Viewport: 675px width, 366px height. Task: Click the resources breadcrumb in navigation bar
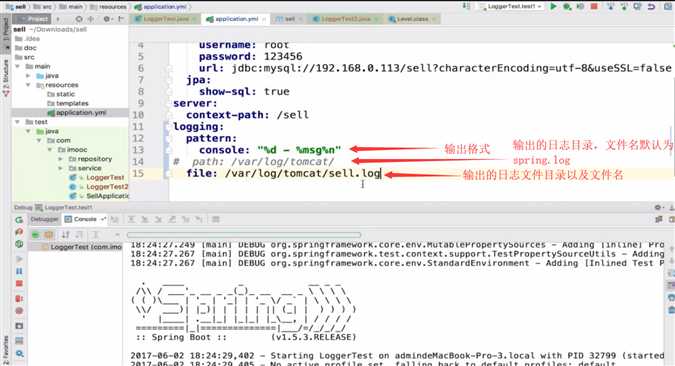pyautogui.click(x=109, y=6)
